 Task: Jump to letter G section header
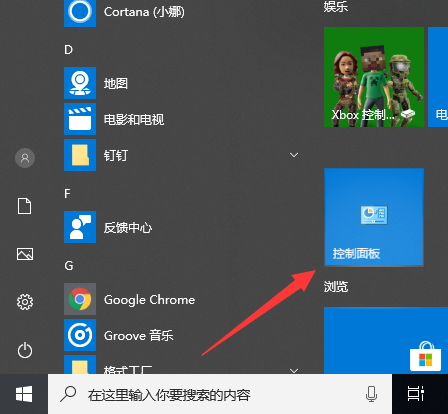coord(69,266)
